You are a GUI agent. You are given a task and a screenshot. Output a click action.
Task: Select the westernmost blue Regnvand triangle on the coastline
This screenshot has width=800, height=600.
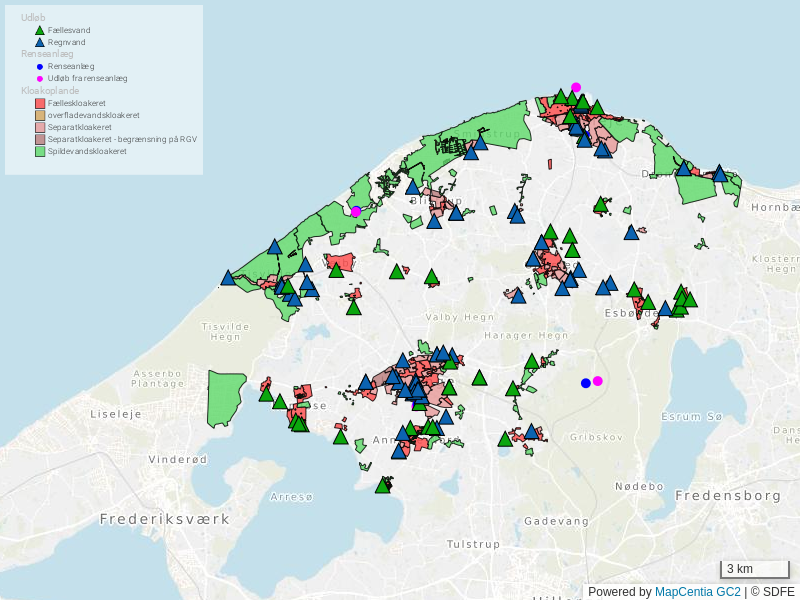pos(228,278)
